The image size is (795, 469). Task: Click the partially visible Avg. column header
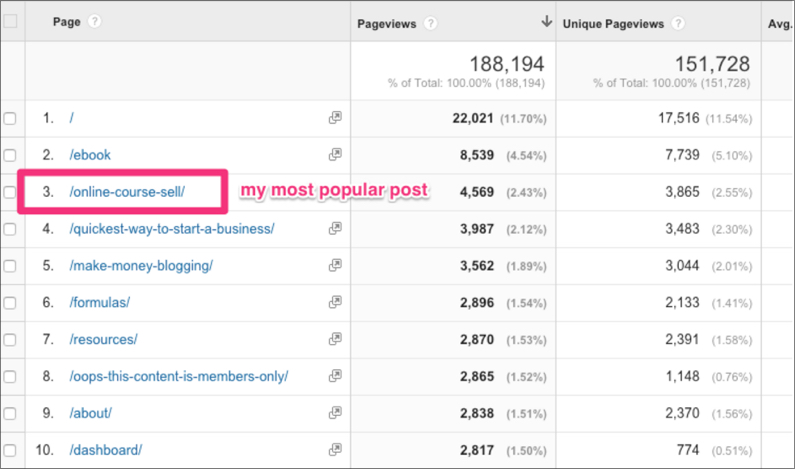[x=779, y=22]
